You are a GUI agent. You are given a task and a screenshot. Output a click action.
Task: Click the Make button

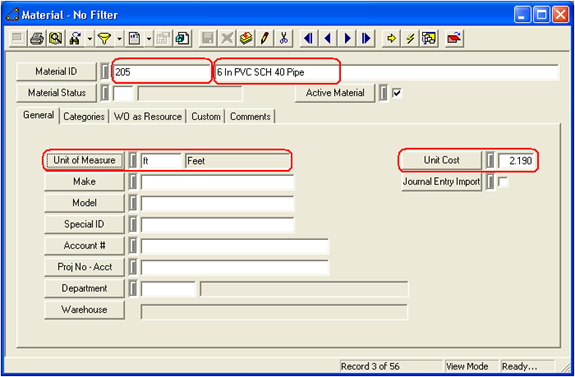click(x=84, y=182)
